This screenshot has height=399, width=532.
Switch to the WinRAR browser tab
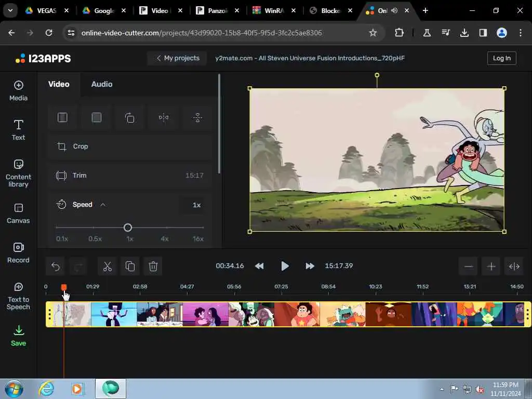[x=273, y=10]
